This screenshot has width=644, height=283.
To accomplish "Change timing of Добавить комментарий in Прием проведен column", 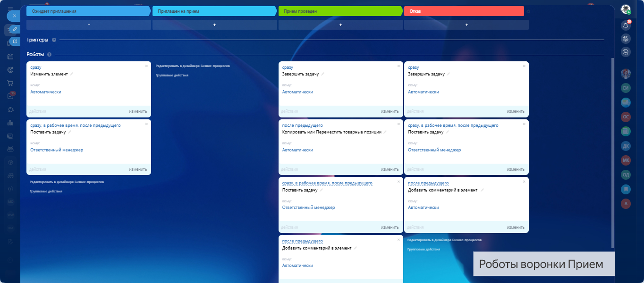I will [303, 241].
